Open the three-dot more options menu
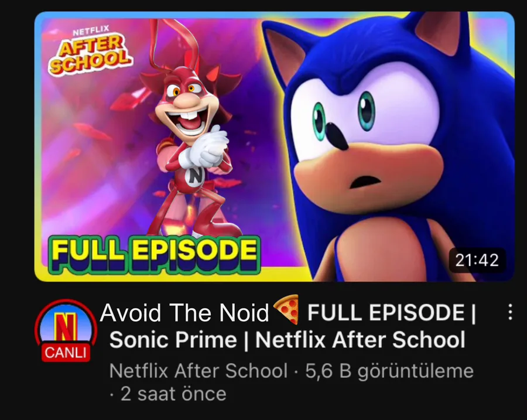The width and height of the screenshot is (527, 420). [x=510, y=312]
